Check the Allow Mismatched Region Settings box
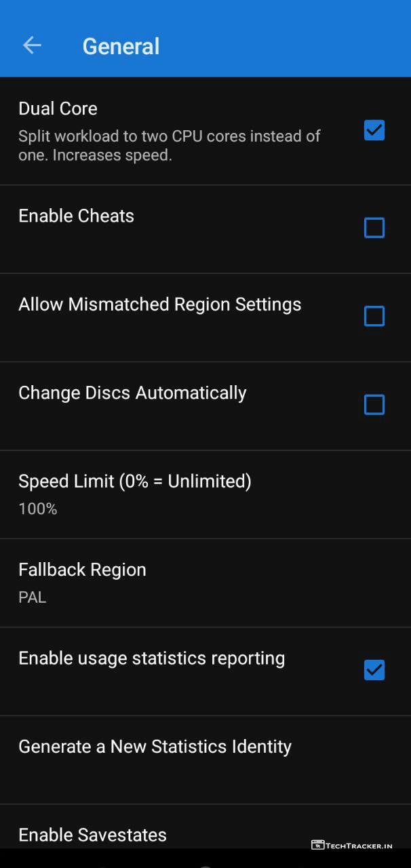This screenshot has width=411, height=868. pos(374,316)
